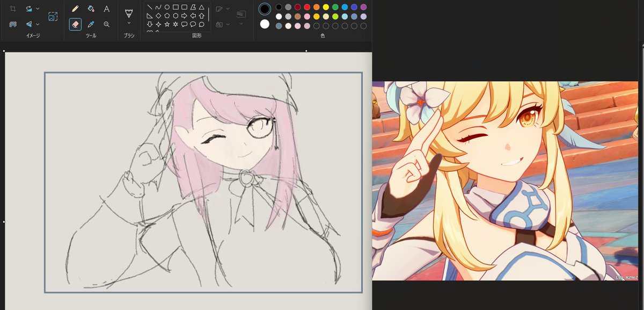Choose the red palette swatch

307,7
